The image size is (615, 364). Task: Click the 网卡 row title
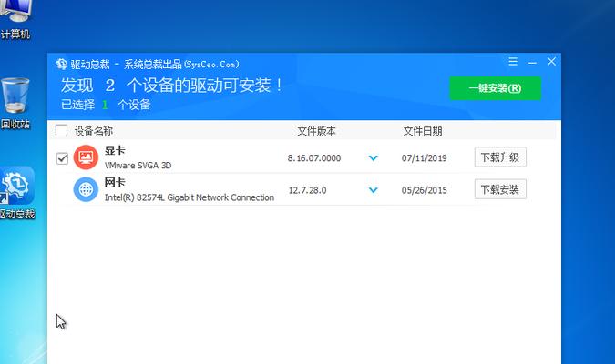point(115,182)
